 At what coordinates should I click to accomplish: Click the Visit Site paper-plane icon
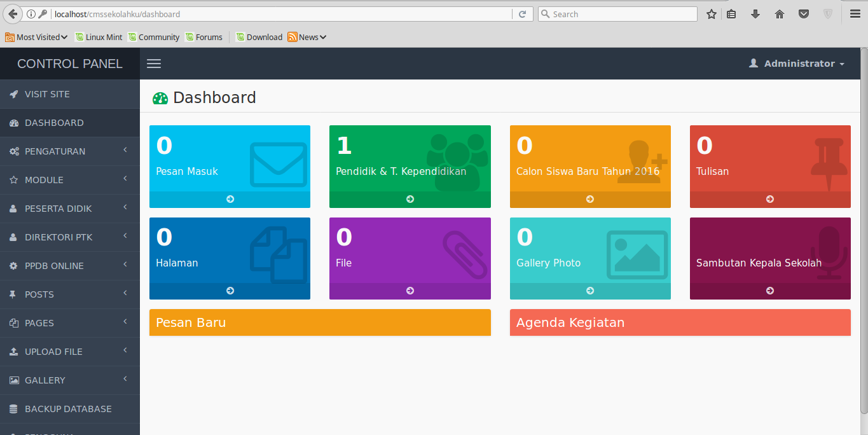[x=13, y=93]
